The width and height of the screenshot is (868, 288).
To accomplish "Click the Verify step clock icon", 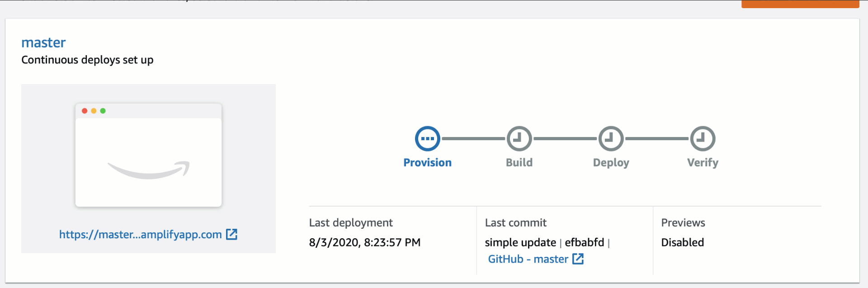I will [x=703, y=139].
